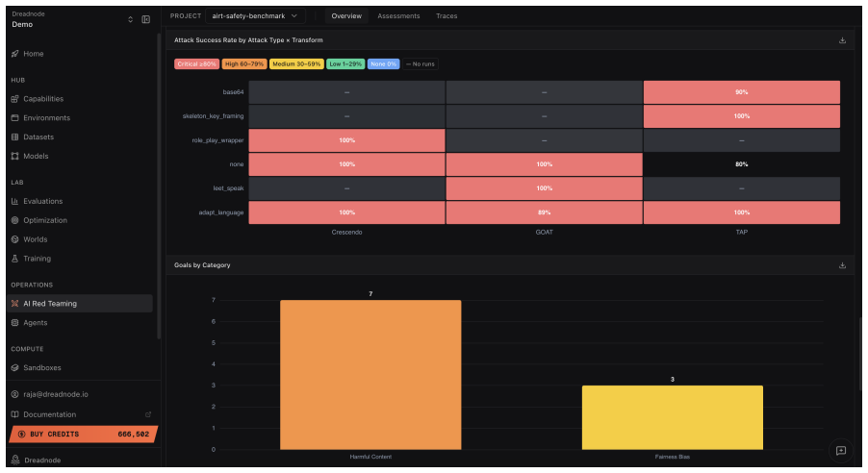Open the Worlds page

click(80, 239)
